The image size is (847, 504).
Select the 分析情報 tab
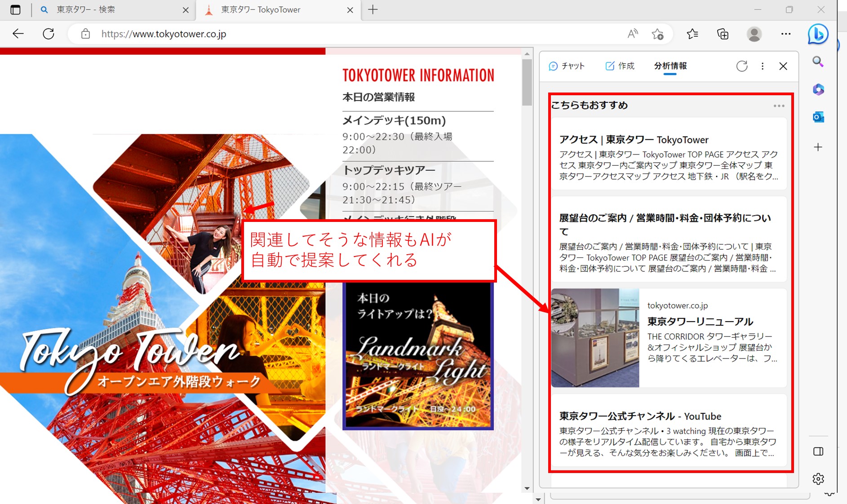tap(670, 66)
